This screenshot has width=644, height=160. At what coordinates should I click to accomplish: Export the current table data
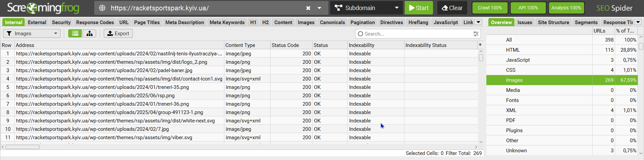point(118,34)
